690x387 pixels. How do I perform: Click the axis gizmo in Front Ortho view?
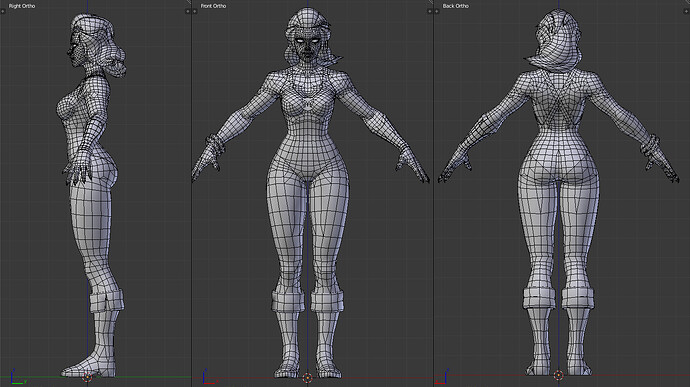(x=209, y=377)
